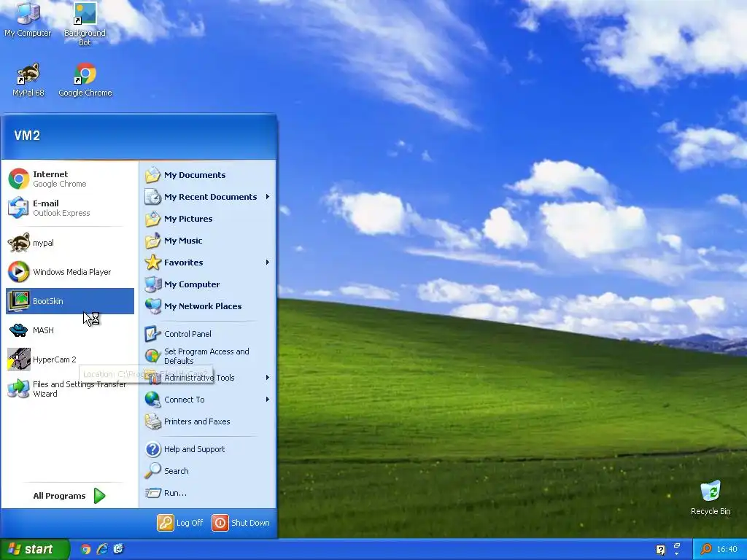Click Shut Down button
The width and height of the screenshot is (747, 560).
click(x=241, y=523)
